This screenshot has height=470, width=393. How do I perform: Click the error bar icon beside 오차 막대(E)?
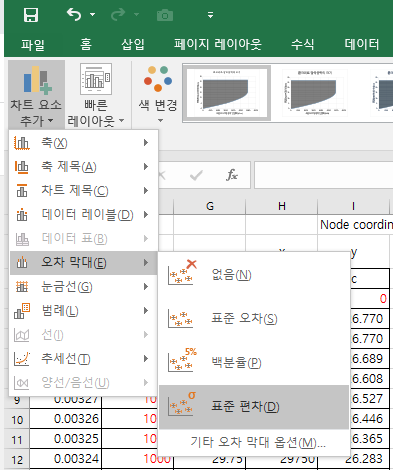pos(22,263)
